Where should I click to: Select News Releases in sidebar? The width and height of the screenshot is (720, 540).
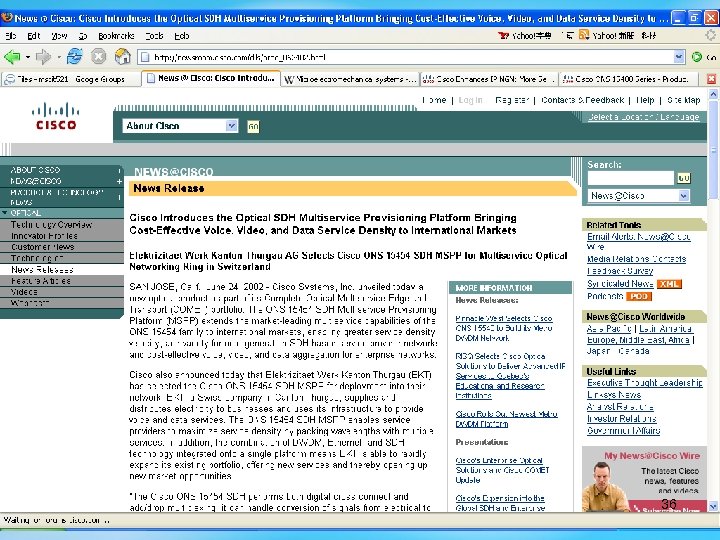[x=42, y=270]
